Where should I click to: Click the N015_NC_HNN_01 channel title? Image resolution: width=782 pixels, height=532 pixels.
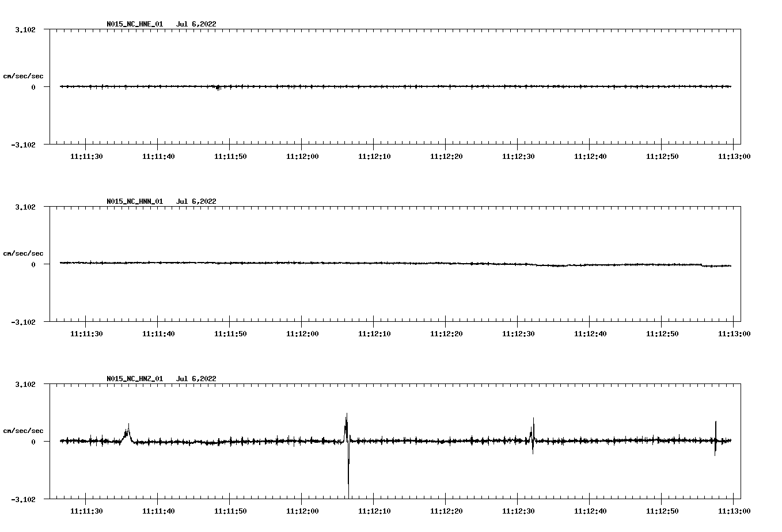135,202
